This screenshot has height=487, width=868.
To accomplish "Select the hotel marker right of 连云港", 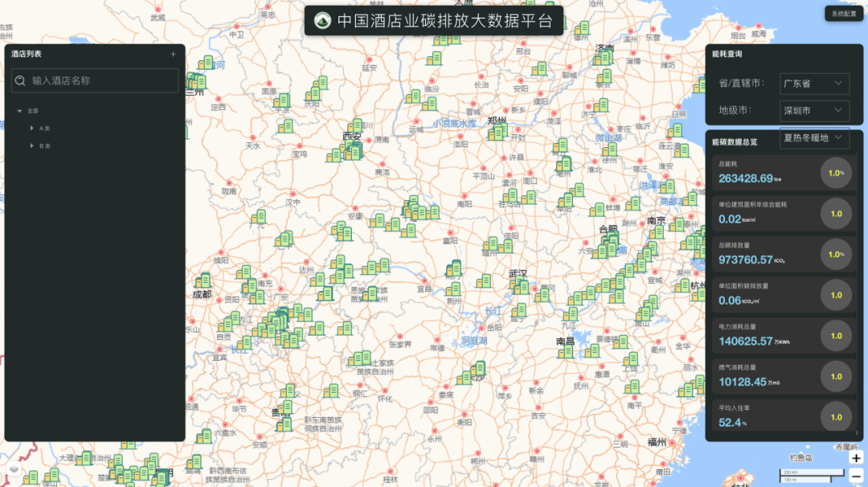I will pyautogui.click(x=682, y=151).
